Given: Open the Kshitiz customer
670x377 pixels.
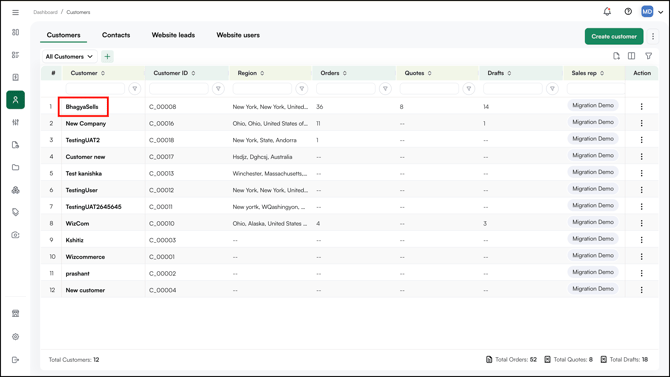Looking at the screenshot, I should point(74,240).
